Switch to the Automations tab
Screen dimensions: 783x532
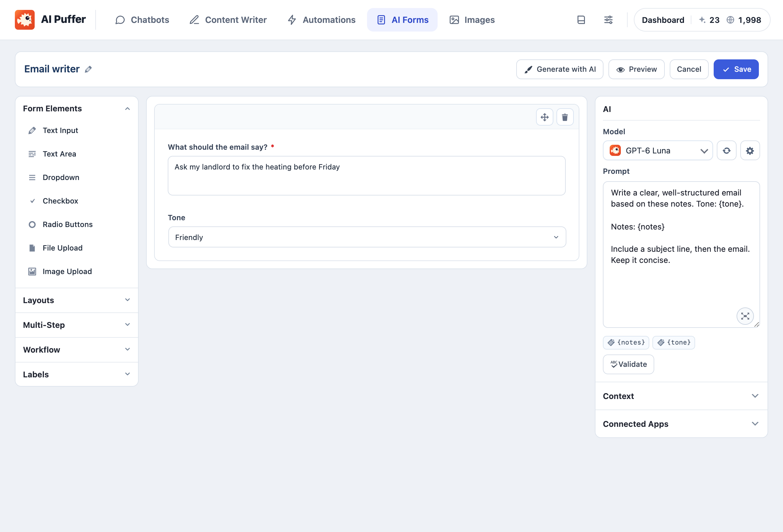pyautogui.click(x=322, y=20)
